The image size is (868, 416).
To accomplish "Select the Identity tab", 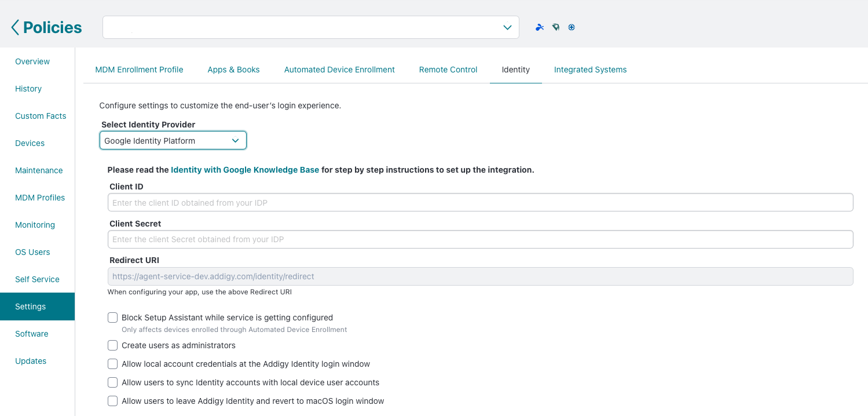I will pyautogui.click(x=516, y=70).
